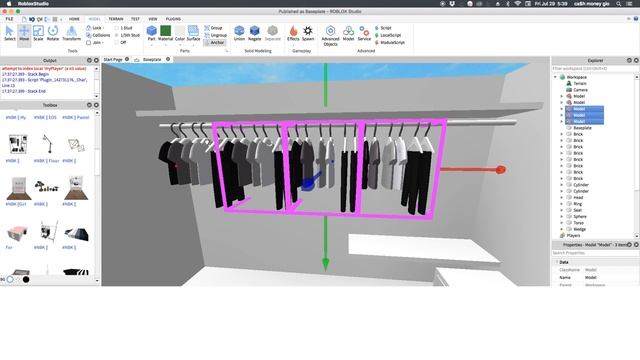Click the Group parts button
640x360 pixels.
[213, 28]
